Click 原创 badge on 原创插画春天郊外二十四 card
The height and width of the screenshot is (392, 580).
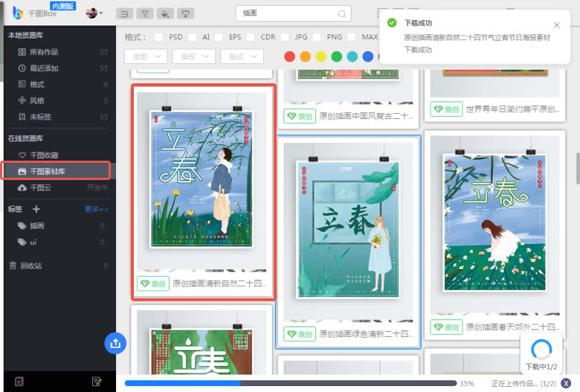click(446, 327)
